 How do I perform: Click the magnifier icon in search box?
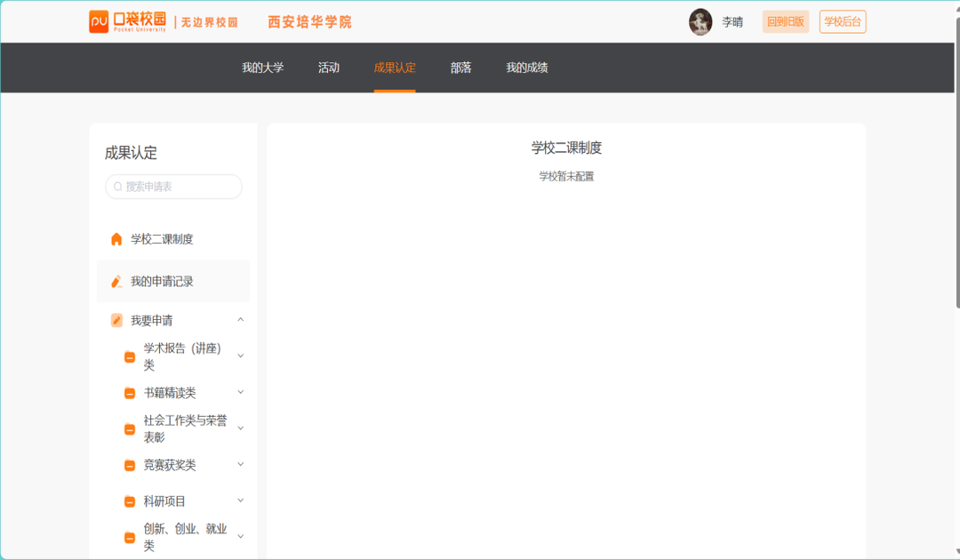pyautogui.click(x=118, y=187)
